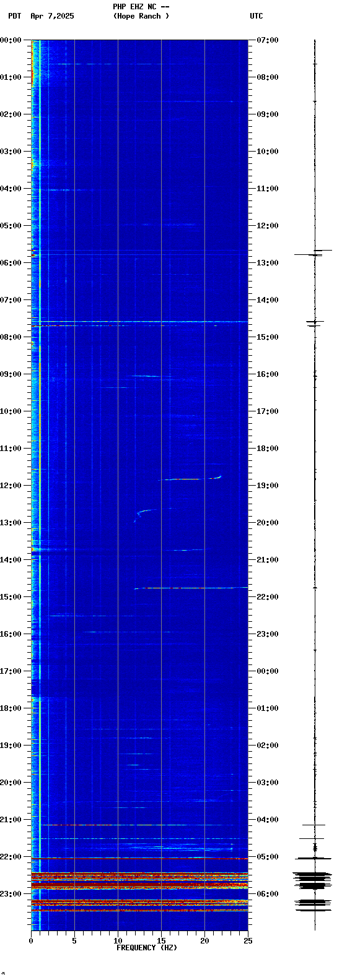The width and height of the screenshot is (342, 980).
Task: Select the 01:00 label on PDT axis
Action: [11, 77]
